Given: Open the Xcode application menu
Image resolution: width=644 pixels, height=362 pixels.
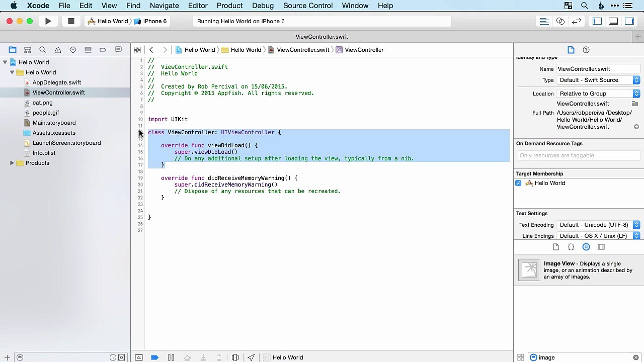Looking at the screenshot, I should (38, 6).
